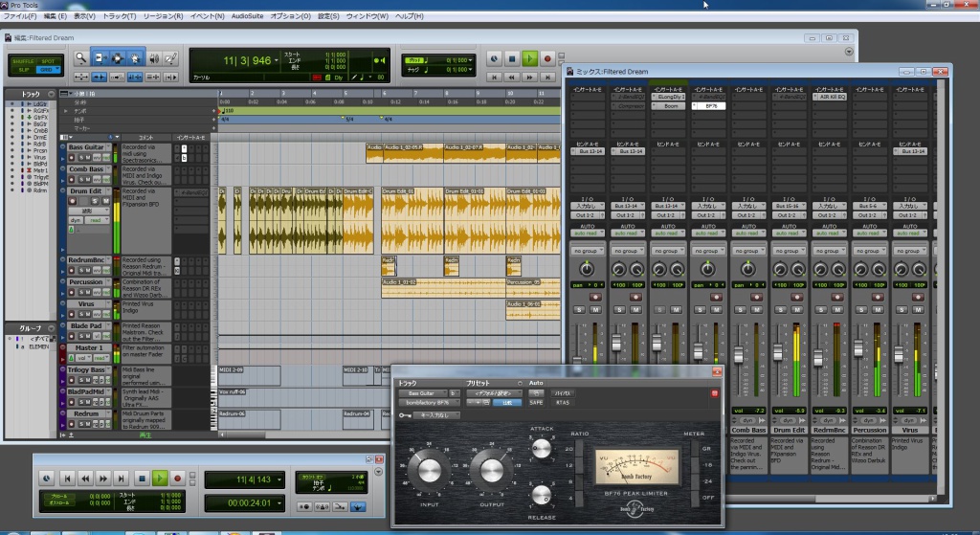Viewport: 980px width, 535px height.
Task: Expand floating Transport window options arrow
Action: coord(378,471)
